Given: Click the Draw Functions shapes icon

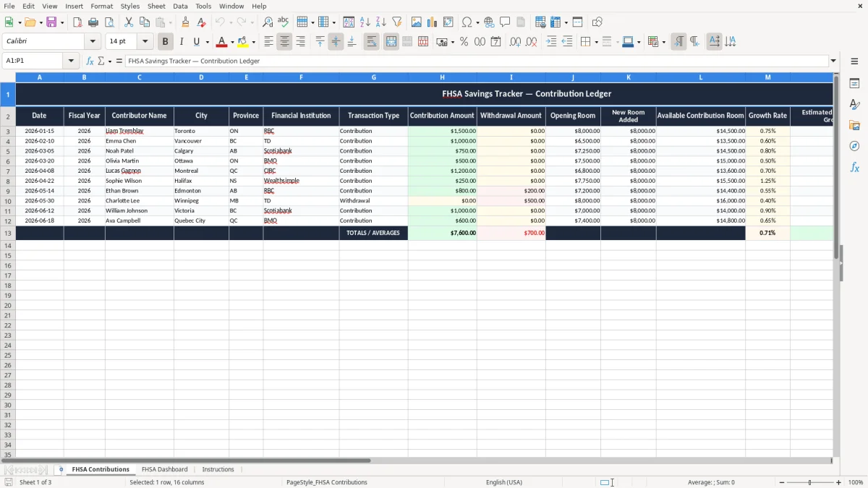Looking at the screenshot, I should [597, 22].
